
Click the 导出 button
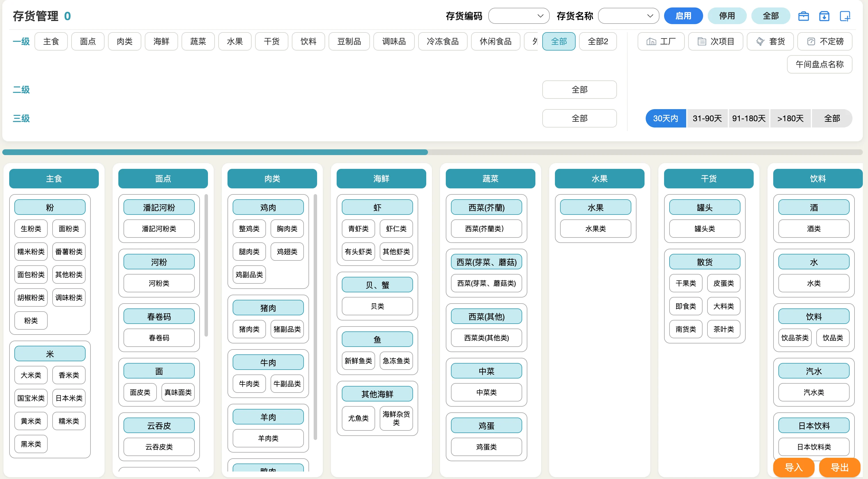point(840,468)
